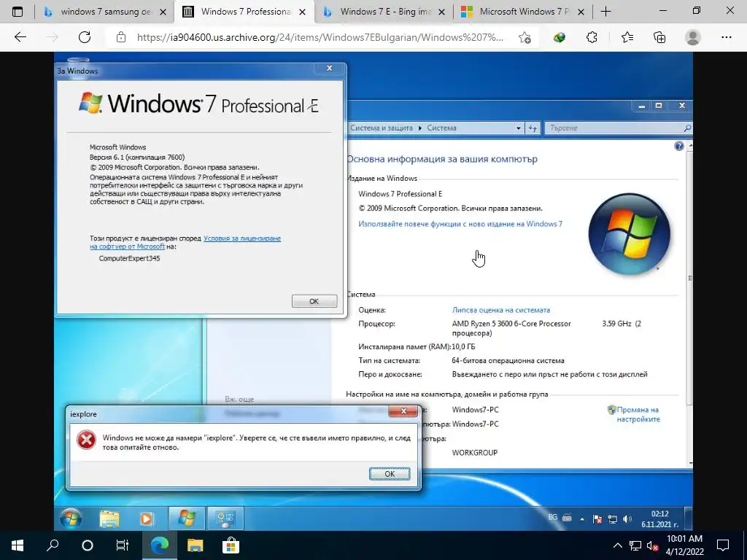Open the download manager extension icon
This screenshot has width=747, height=560.
[560, 37]
